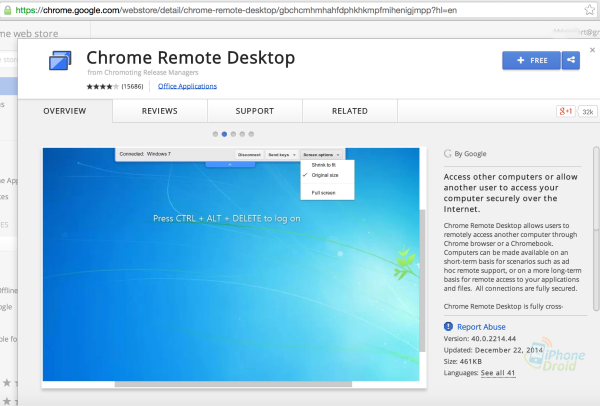Open the SUPPORT tab

tap(254, 111)
